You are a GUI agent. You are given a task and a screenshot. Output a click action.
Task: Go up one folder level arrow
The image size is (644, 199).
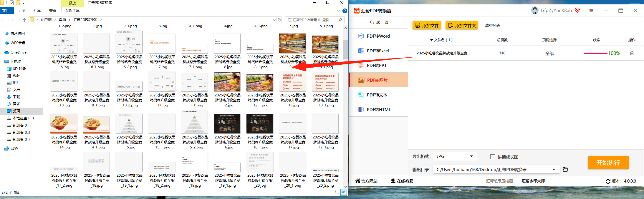(x=25, y=20)
